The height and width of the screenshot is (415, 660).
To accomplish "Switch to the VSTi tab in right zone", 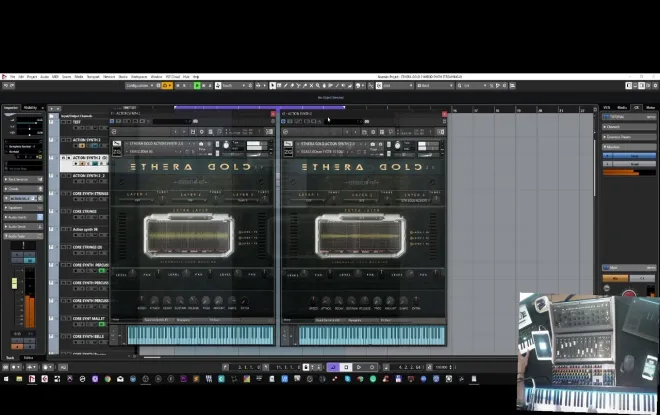I will click(607, 108).
